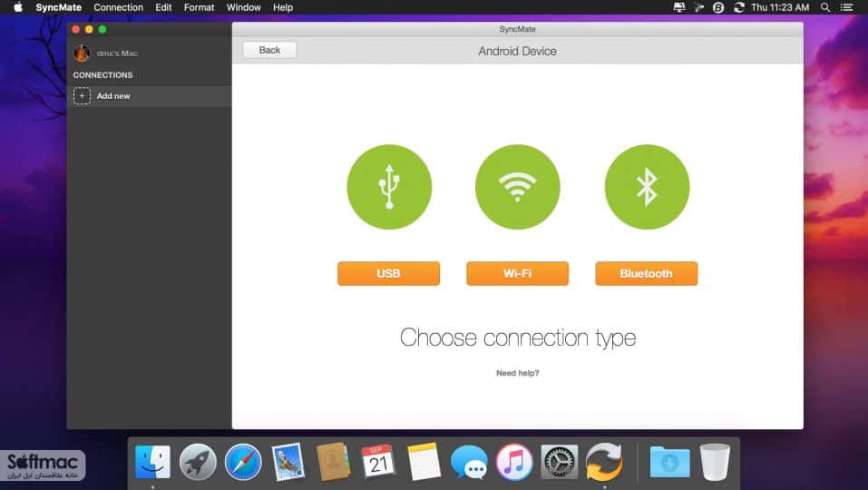868x490 pixels.
Task: Open the dmx's Mac profile avatar
Action: coord(82,54)
